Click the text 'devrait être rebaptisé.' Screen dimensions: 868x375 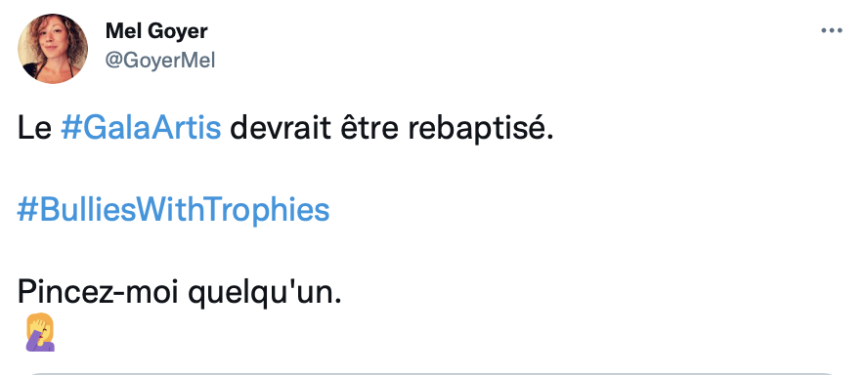click(x=391, y=128)
